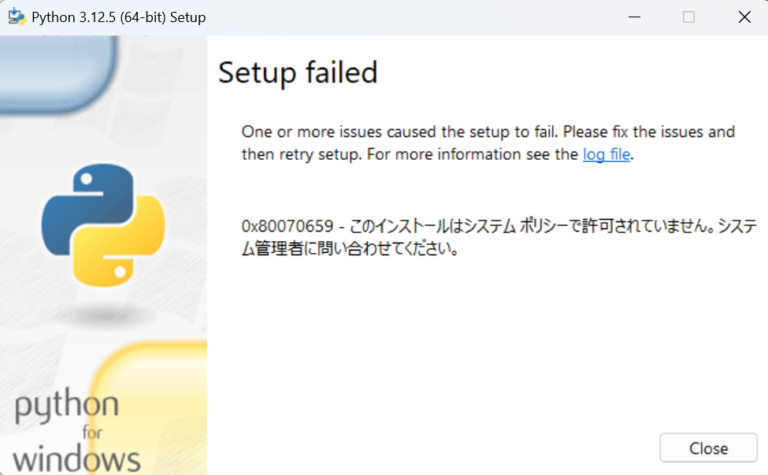Click the Python installer icon in title bar
This screenshot has height=475, width=768.
(x=16, y=17)
